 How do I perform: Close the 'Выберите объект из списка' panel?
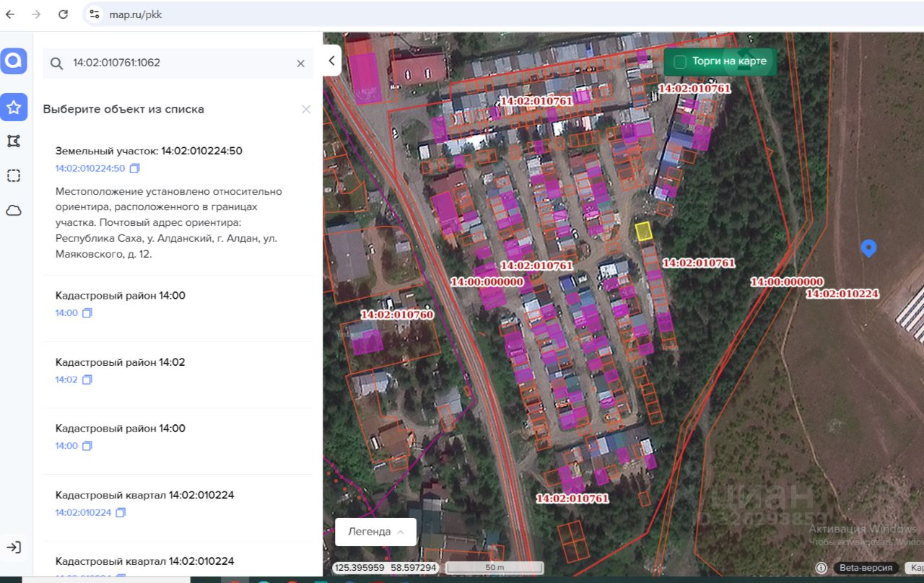(306, 109)
